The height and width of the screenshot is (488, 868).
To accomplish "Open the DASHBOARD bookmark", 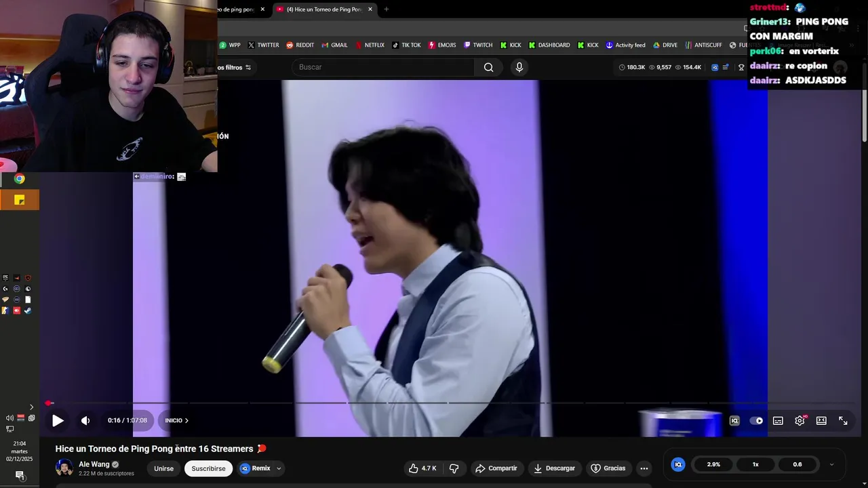I will [549, 45].
